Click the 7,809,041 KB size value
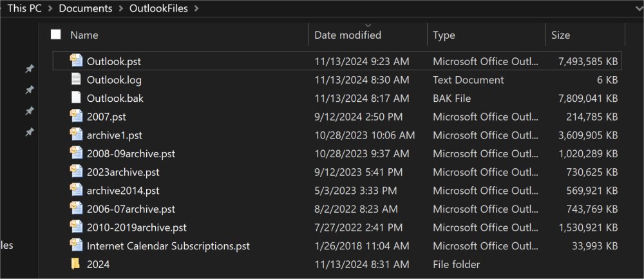 pos(588,98)
